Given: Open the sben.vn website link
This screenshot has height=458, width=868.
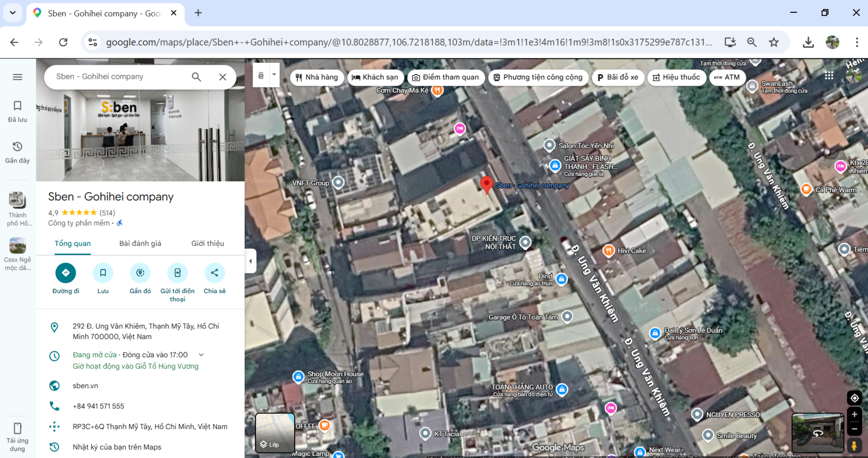Looking at the screenshot, I should (x=85, y=386).
